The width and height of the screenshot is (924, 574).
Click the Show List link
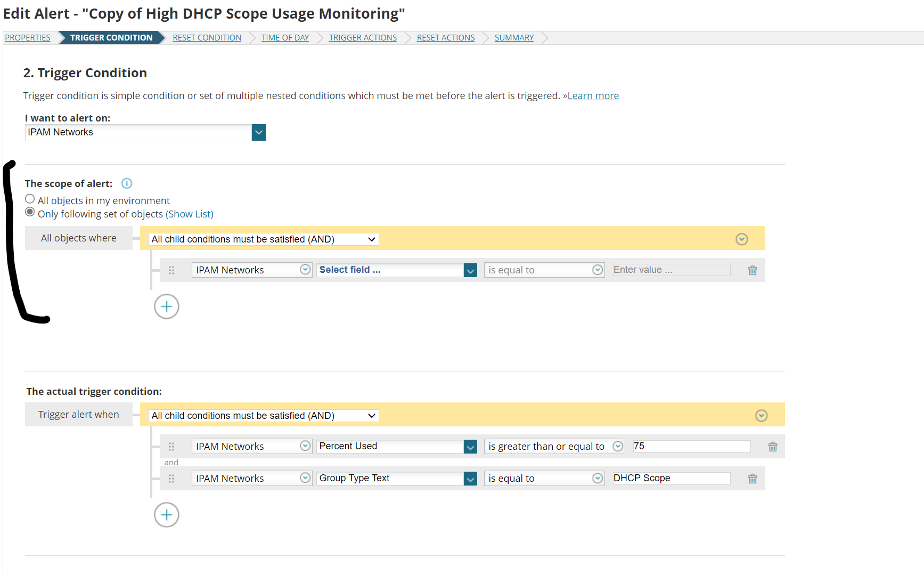click(x=190, y=214)
